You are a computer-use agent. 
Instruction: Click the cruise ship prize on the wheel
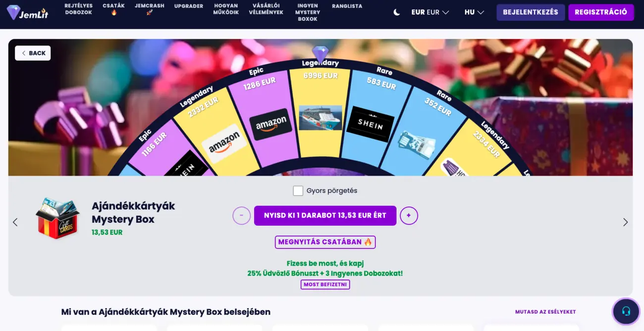tap(321, 118)
